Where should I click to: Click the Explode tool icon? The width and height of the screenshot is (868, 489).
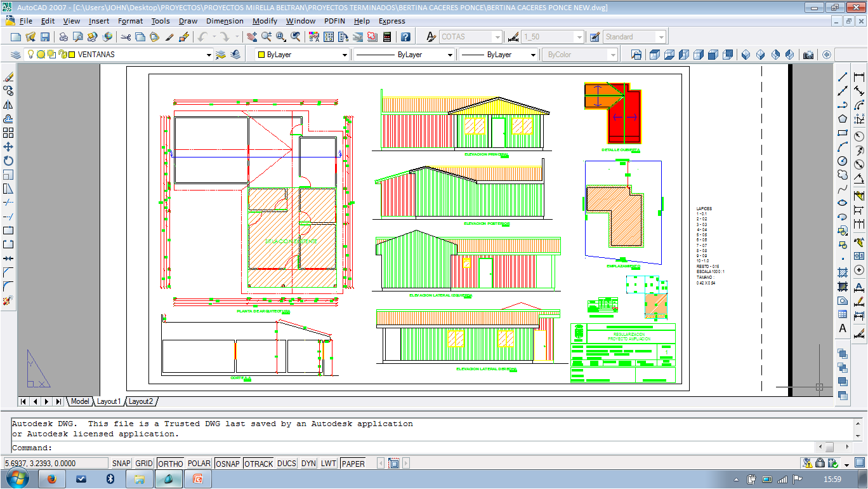point(8,300)
